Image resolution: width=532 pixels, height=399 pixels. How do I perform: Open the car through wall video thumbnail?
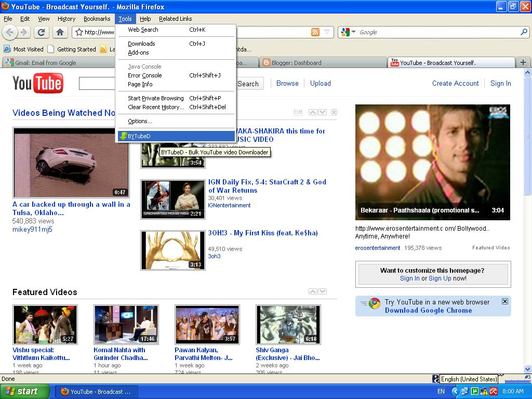pos(71,163)
